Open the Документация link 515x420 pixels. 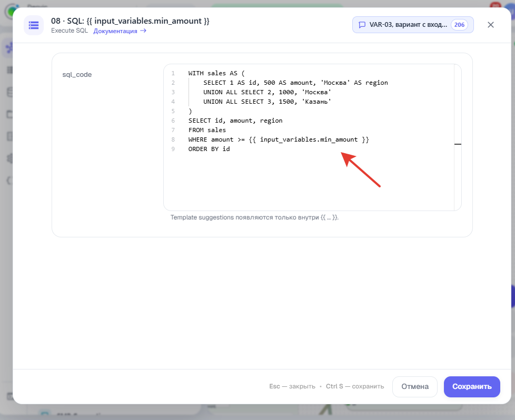coord(120,31)
